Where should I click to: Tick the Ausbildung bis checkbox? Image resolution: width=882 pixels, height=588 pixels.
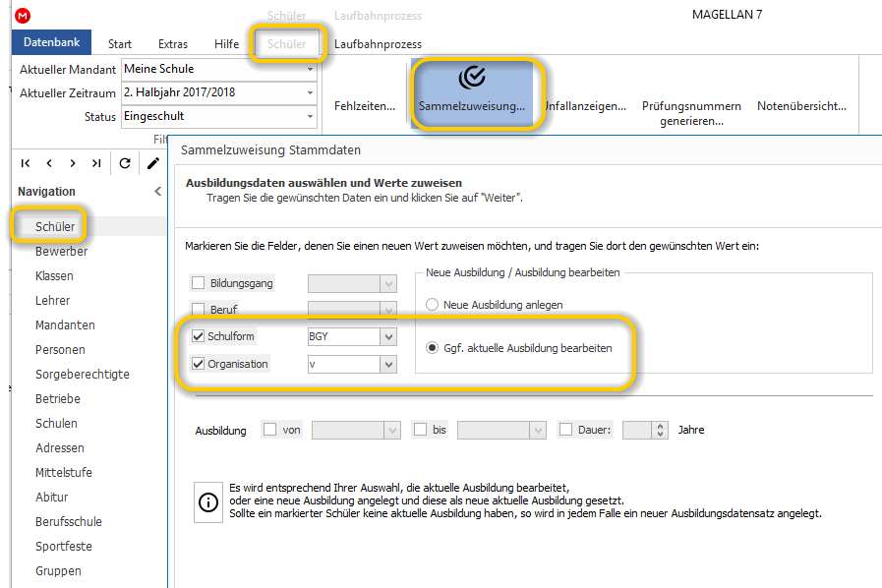tap(420, 430)
